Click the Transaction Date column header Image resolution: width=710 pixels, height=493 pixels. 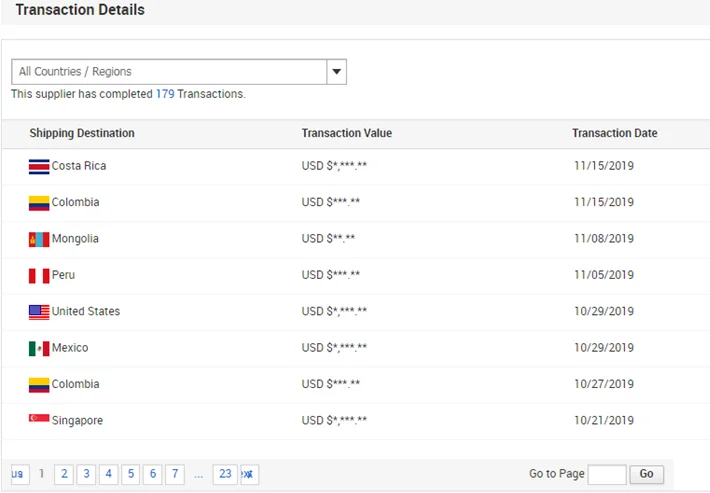point(614,133)
